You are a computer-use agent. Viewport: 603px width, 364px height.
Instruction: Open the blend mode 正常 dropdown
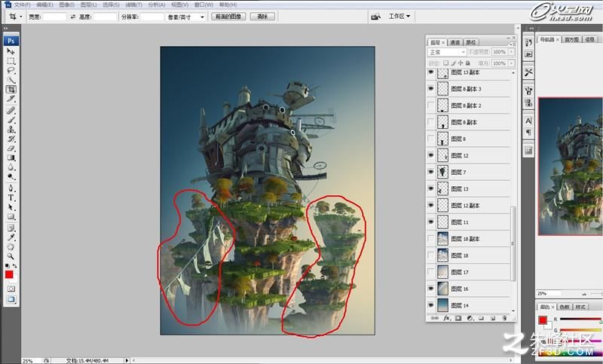tap(447, 52)
